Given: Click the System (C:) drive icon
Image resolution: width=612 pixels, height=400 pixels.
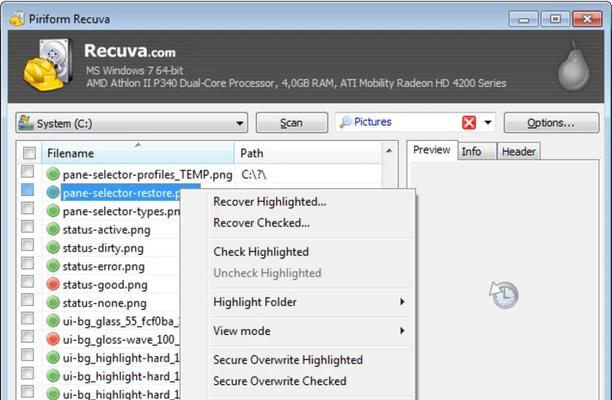Looking at the screenshot, I should click(x=26, y=123).
